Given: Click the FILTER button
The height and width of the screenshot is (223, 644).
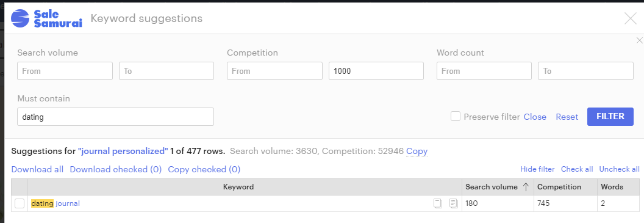Looking at the screenshot, I should (x=610, y=117).
